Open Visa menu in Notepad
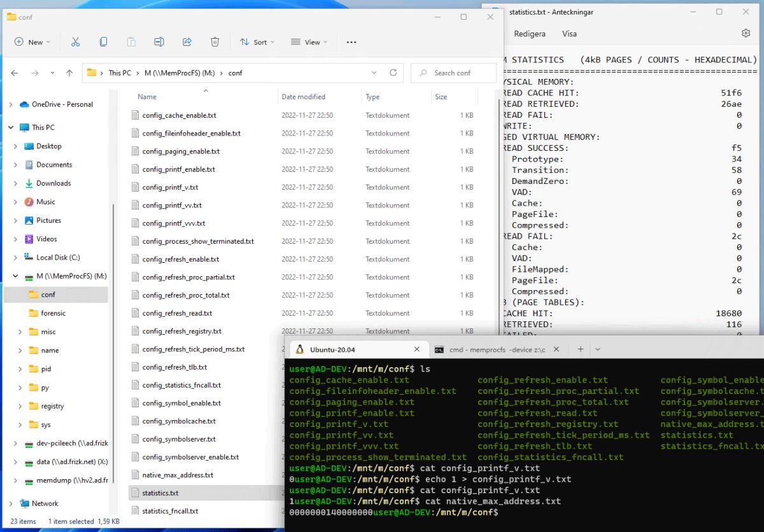Screen dimensions: 764x532 click(x=569, y=34)
